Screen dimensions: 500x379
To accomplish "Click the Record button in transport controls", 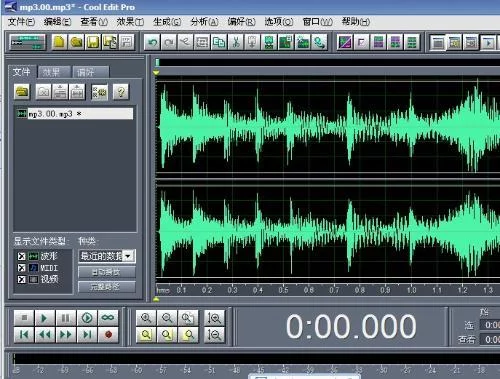I will [x=108, y=334].
